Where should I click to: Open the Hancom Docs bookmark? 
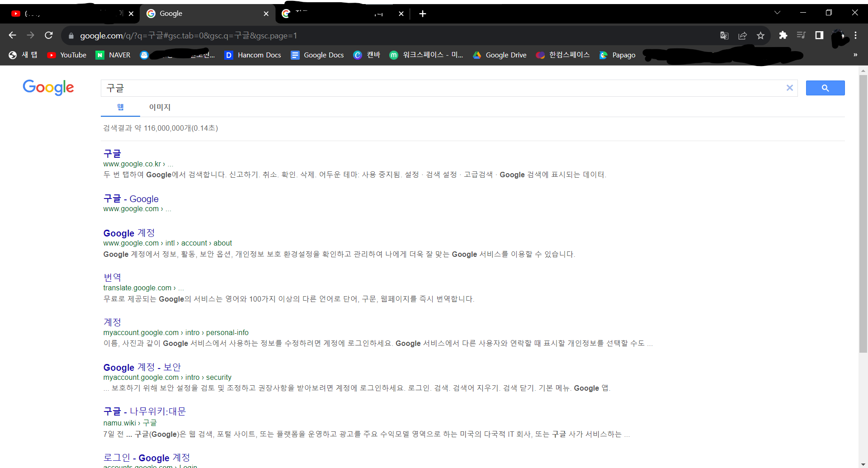[253, 55]
